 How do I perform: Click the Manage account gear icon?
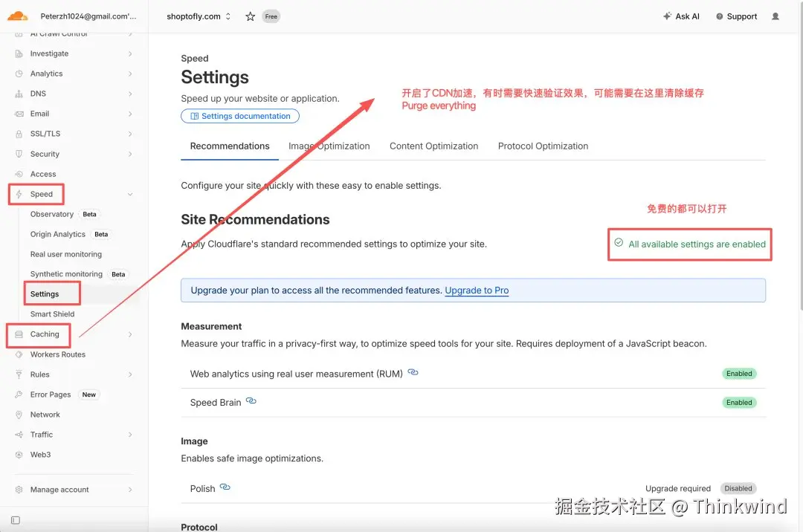coord(19,490)
